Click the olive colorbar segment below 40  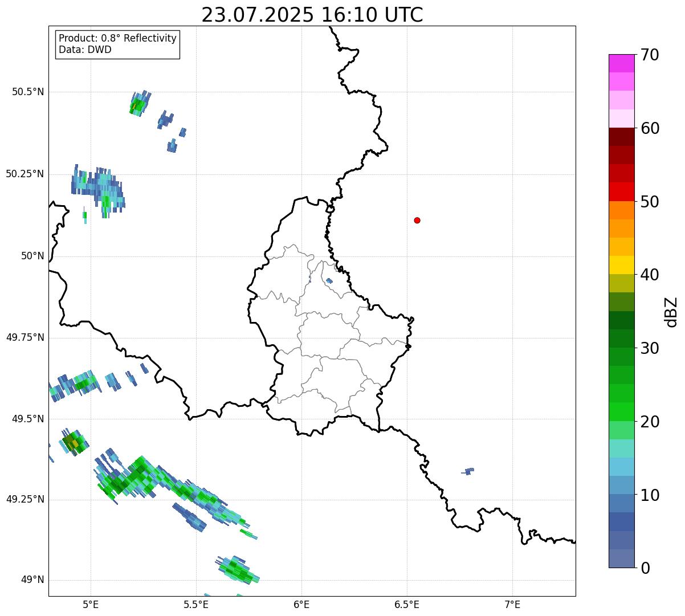[621, 283]
